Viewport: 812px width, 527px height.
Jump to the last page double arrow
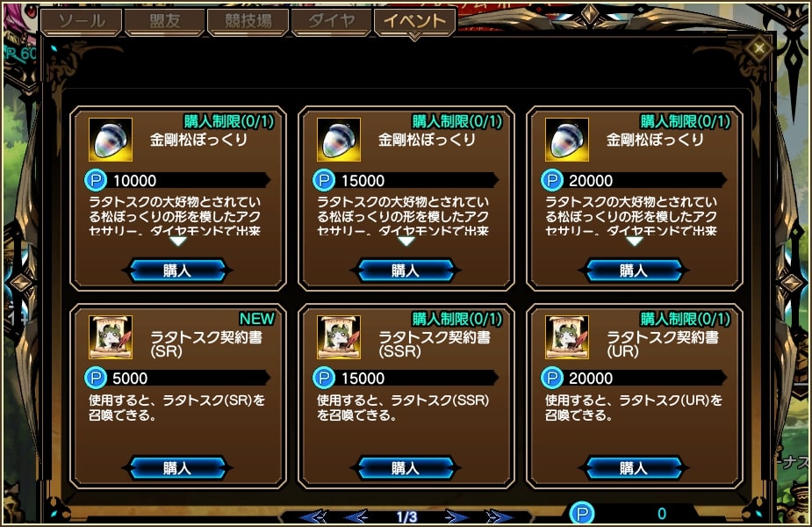tap(499, 516)
